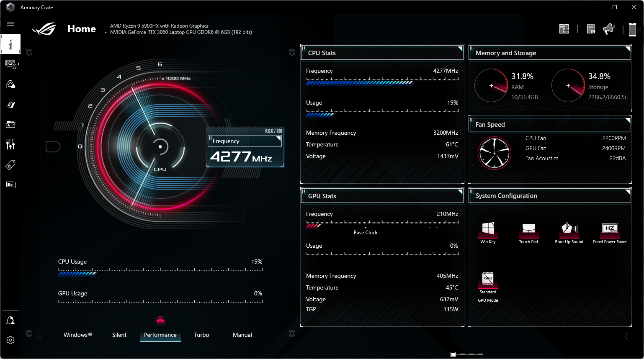Click the CPU gauge dial center

160,146
